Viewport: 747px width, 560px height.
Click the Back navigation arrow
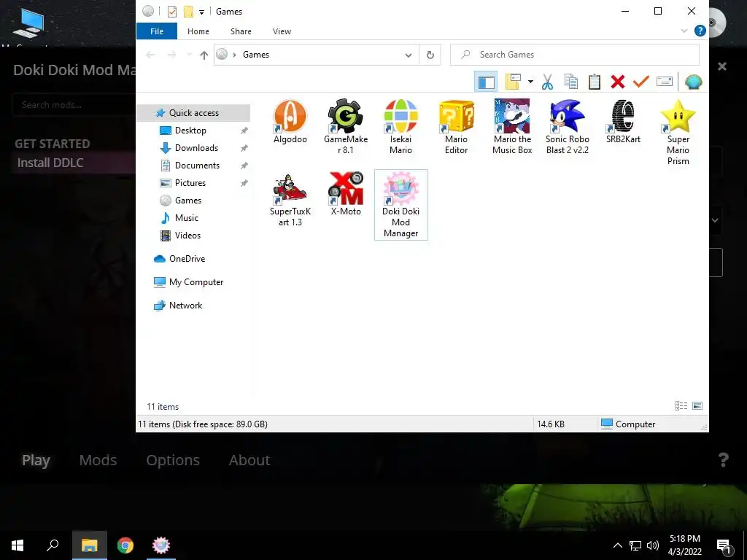coord(150,55)
